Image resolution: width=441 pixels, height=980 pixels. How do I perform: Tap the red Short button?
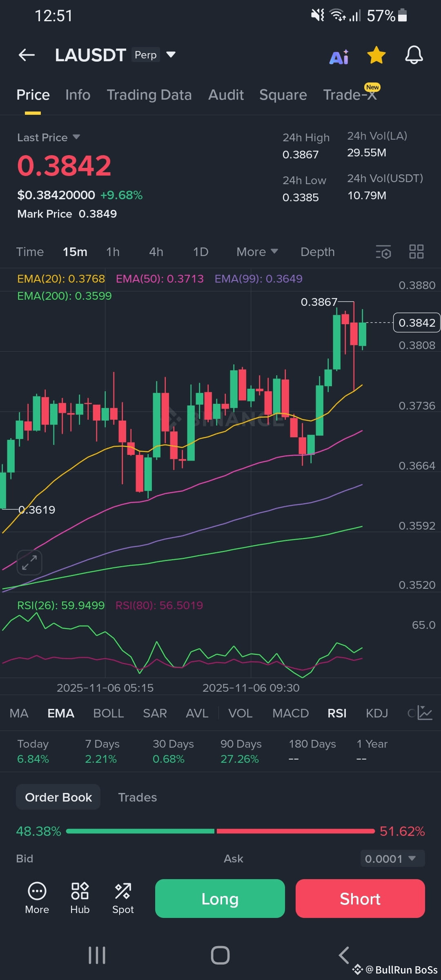click(x=360, y=898)
